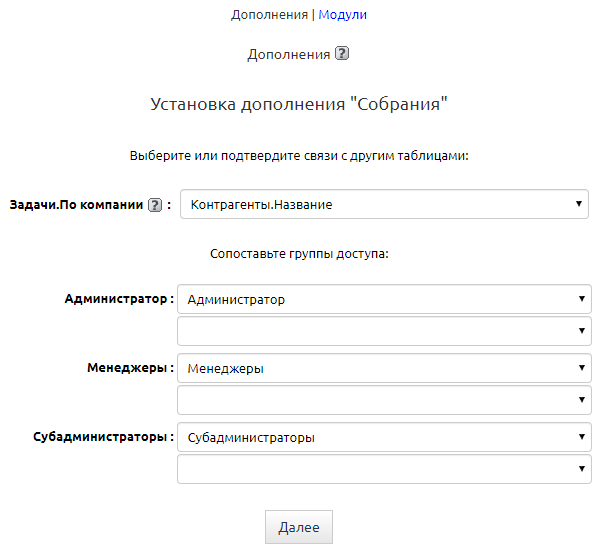607x555 pixels.
Task: Expand the dropdown showing Субадминистраторы
Action: pos(384,437)
